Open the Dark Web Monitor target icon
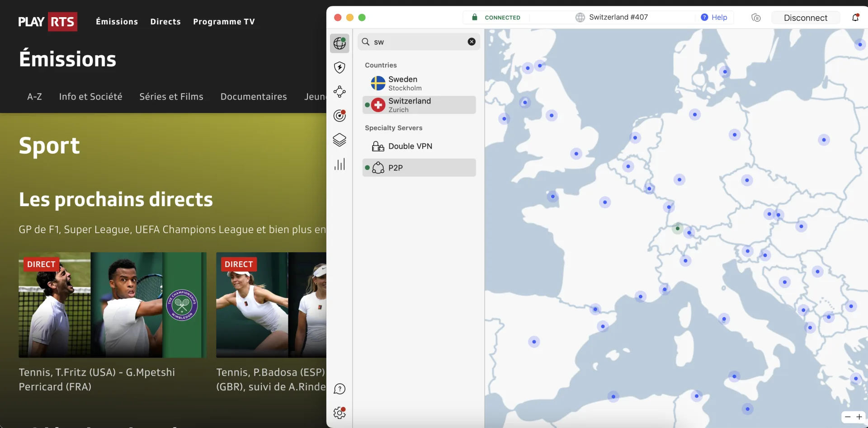 (340, 116)
